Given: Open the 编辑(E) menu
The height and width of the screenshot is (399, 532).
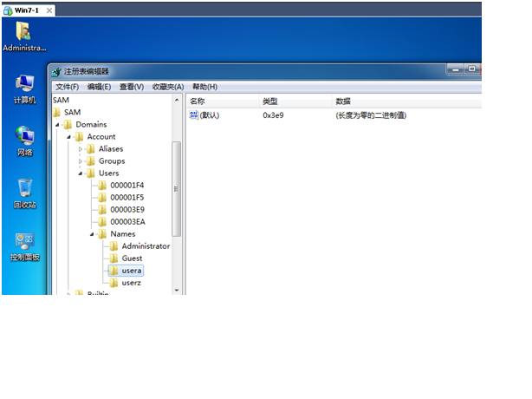Looking at the screenshot, I should pyautogui.click(x=99, y=87).
